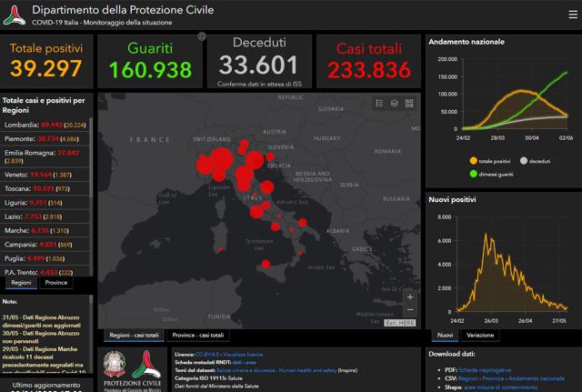Viewport: 582px width, 392px height.
Task: Select the Campania red bubble on map
Action: [x=275, y=226]
